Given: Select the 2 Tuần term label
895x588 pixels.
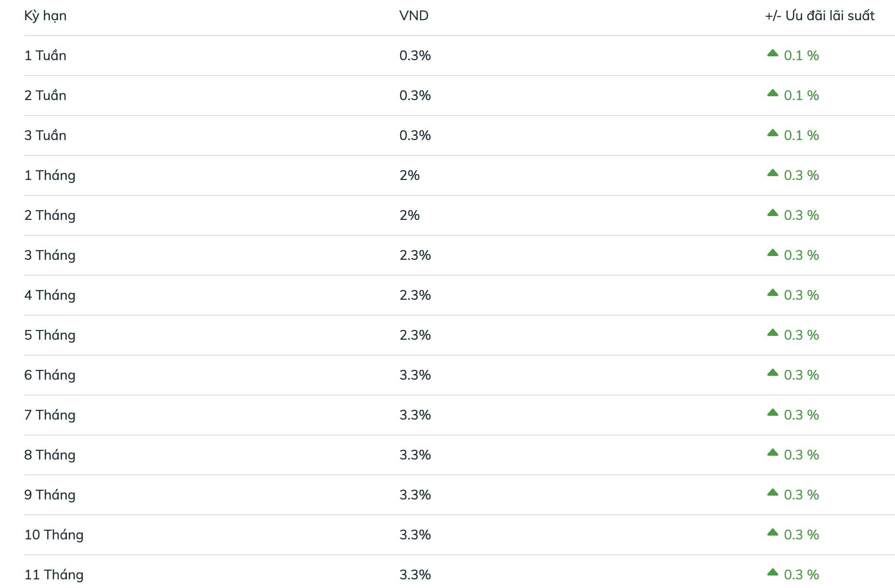Looking at the screenshot, I should pos(45,95).
